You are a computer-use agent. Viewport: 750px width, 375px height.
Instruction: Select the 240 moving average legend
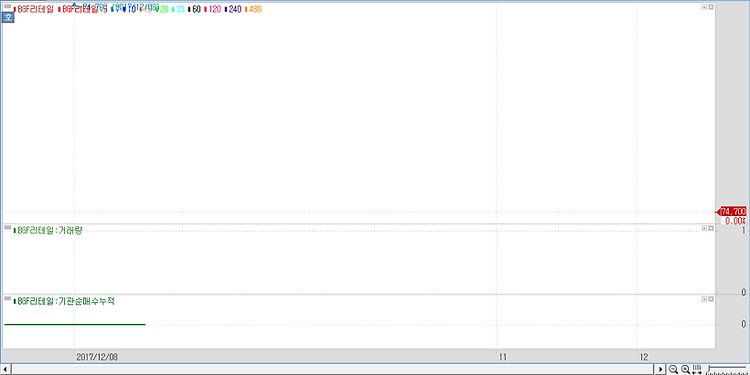pos(233,10)
